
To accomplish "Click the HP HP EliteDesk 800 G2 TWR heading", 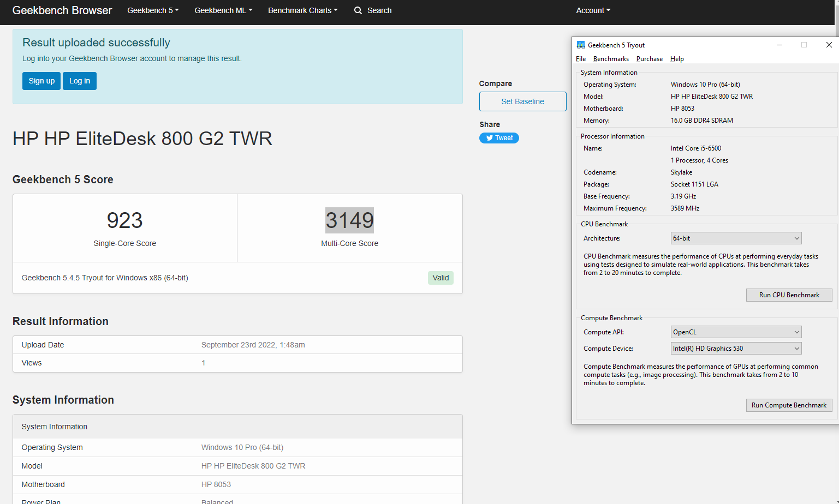I will tap(142, 139).
